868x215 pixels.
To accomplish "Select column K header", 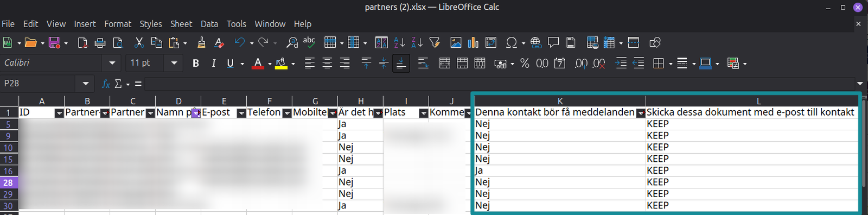I will 560,101.
